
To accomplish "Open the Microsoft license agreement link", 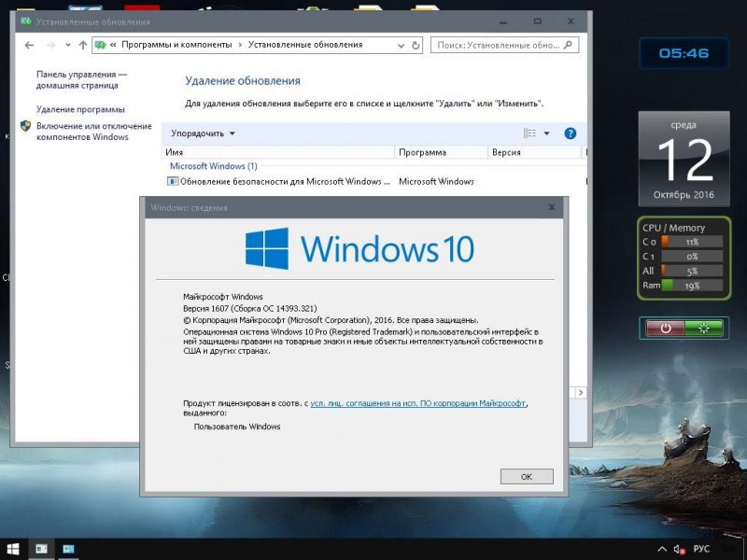I will click(417, 403).
